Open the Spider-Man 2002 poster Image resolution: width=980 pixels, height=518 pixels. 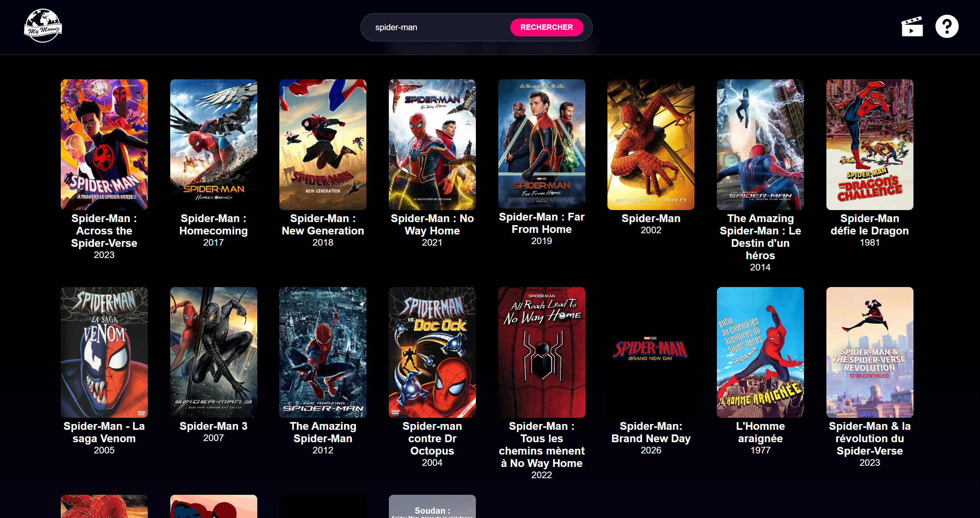tap(651, 145)
